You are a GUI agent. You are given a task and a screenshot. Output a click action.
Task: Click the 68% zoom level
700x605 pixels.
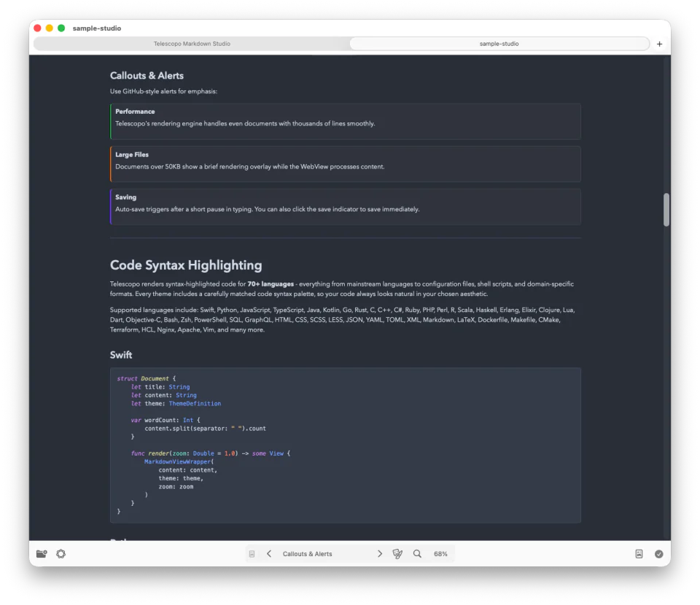(x=440, y=554)
